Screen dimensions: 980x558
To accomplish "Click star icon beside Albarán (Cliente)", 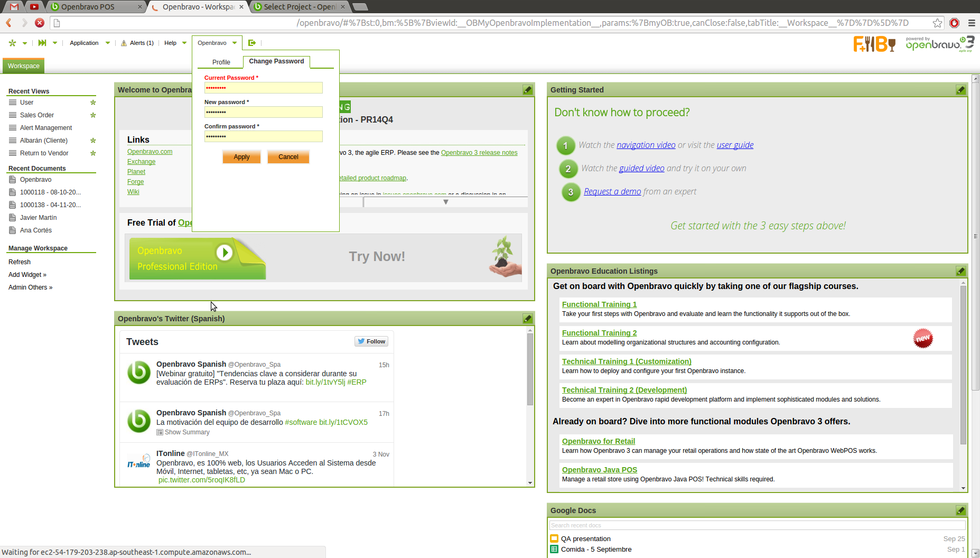I will [93, 141].
